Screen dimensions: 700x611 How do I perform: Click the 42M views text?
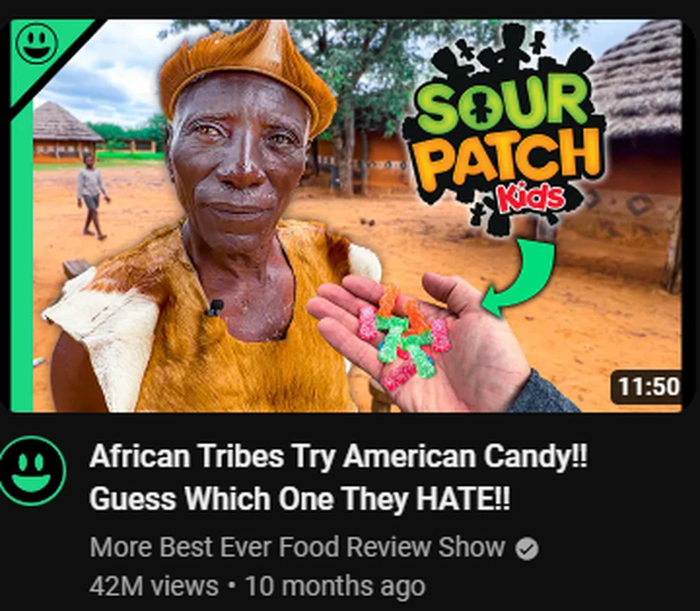tap(154, 586)
